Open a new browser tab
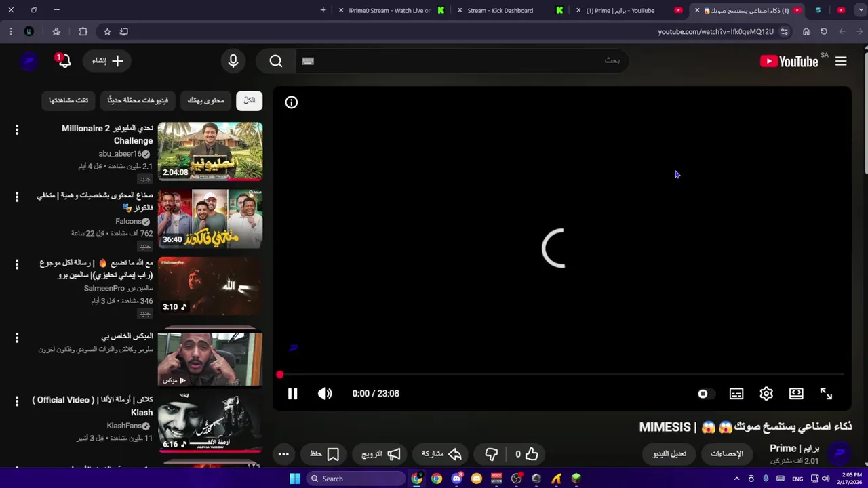Viewport: 868px width, 488px height. pos(323,10)
